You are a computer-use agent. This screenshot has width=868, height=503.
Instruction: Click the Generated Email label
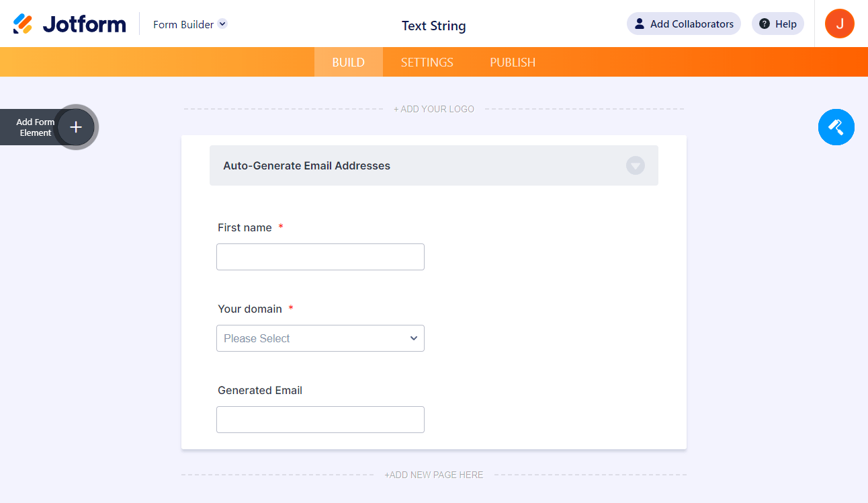260,391
